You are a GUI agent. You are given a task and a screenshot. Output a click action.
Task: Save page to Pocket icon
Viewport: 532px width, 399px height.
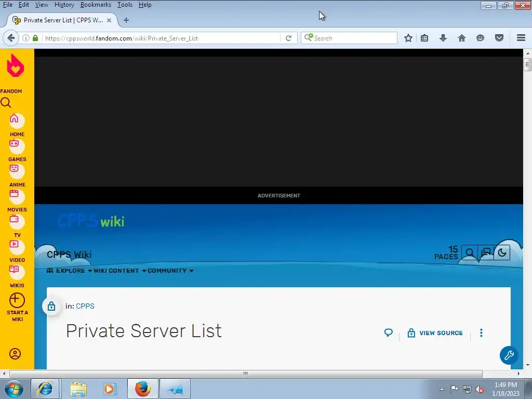point(499,38)
